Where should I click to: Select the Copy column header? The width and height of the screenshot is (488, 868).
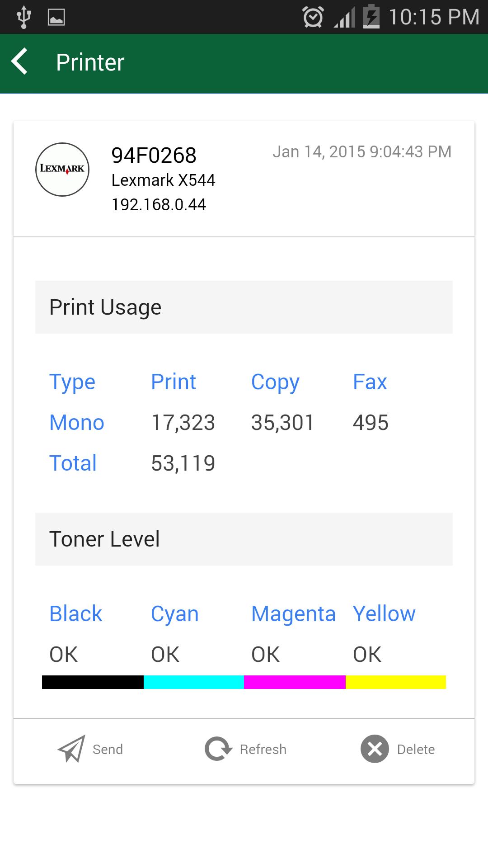tap(275, 381)
